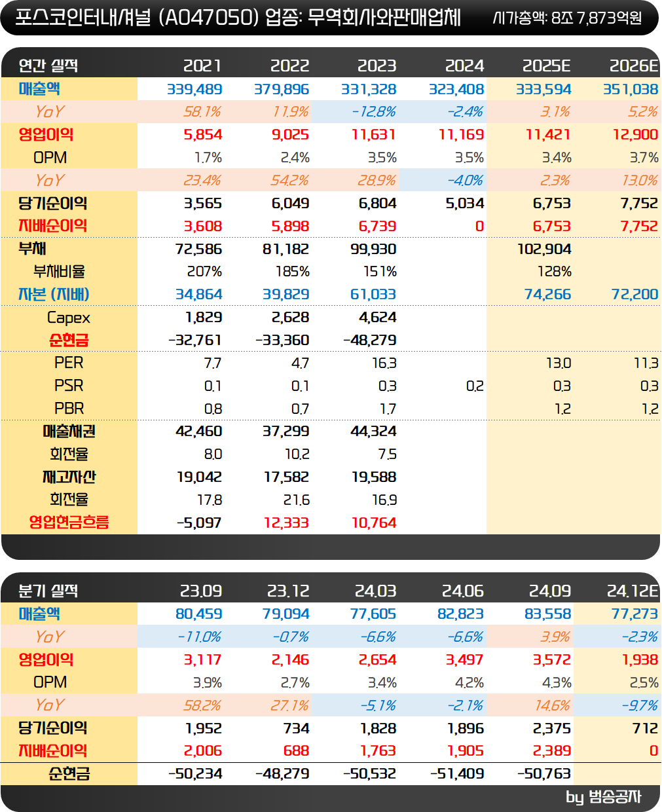This screenshot has height=812, width=662.
Task: Click Capex value 4,624
Action: [377, 318]
